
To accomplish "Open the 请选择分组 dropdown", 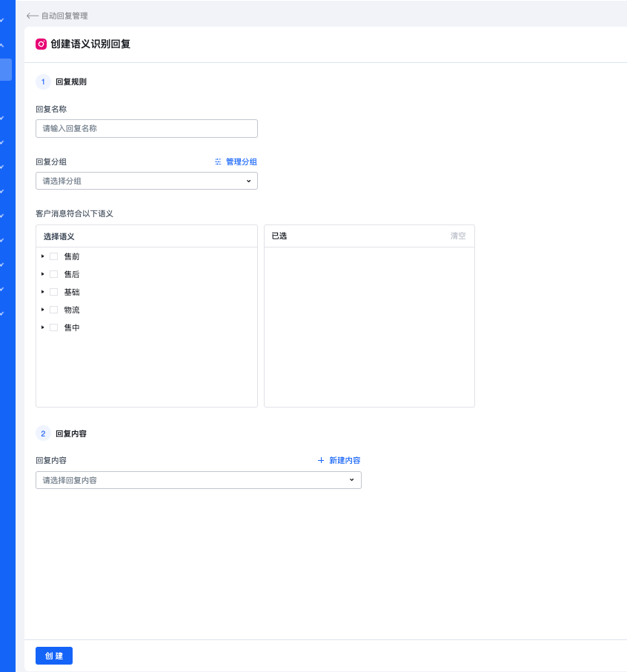I will [147, 181].
